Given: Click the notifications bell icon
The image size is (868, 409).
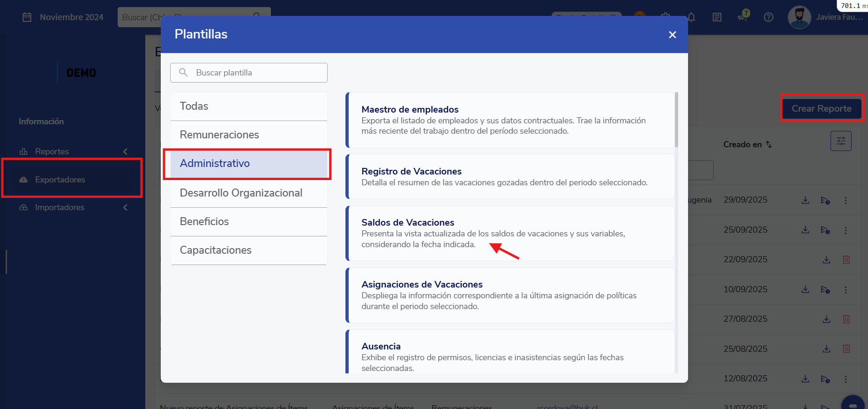Looking at the screenshot, I should 691,17.
